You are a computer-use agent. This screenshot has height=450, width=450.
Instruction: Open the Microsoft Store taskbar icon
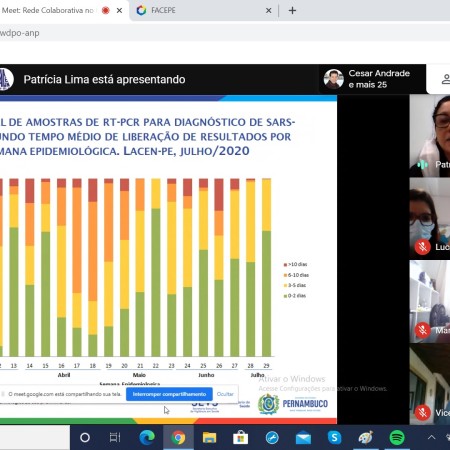click(x=240, y=437)
